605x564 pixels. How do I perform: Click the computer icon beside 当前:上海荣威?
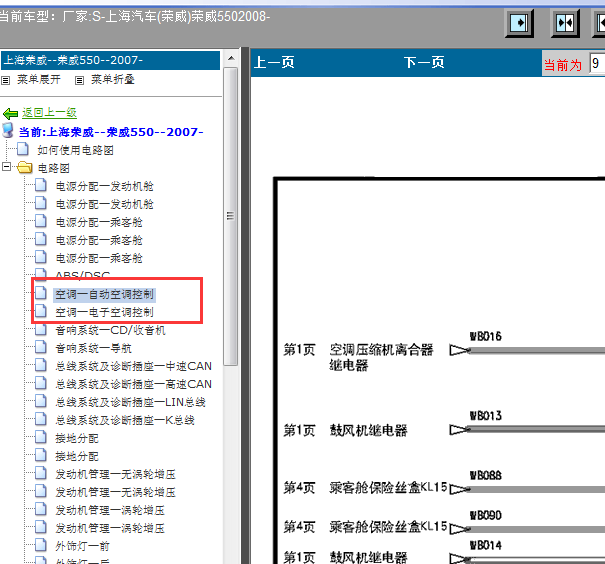8,130
